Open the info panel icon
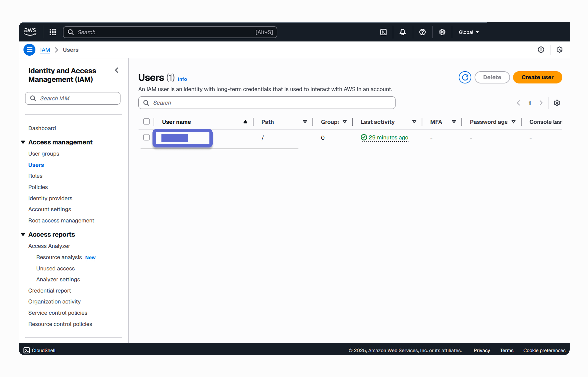The image size is (588, 377). click(541, 50)
